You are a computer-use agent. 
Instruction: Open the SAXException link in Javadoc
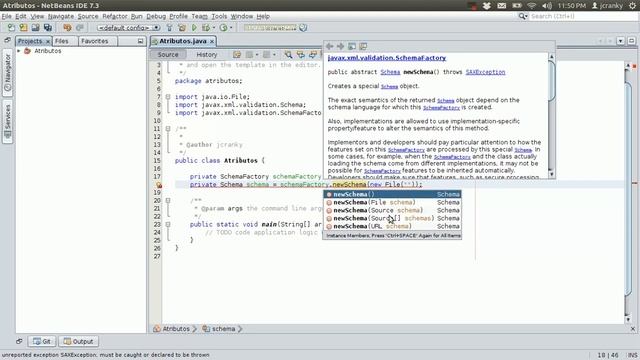[485, 72]
